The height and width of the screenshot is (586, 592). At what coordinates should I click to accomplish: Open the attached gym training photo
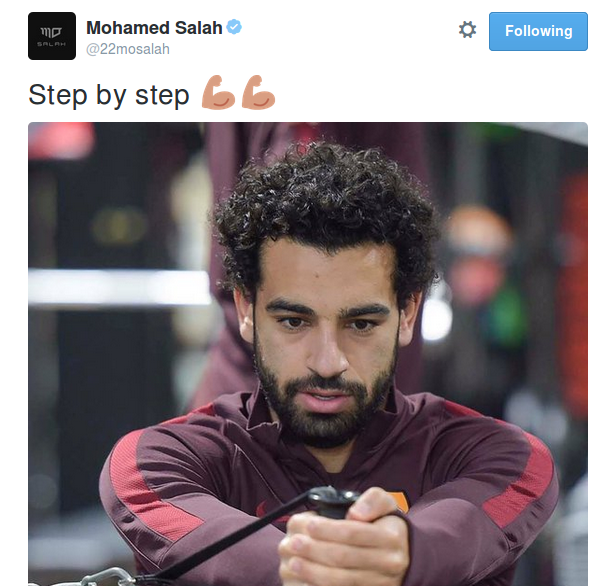[308, 354]
